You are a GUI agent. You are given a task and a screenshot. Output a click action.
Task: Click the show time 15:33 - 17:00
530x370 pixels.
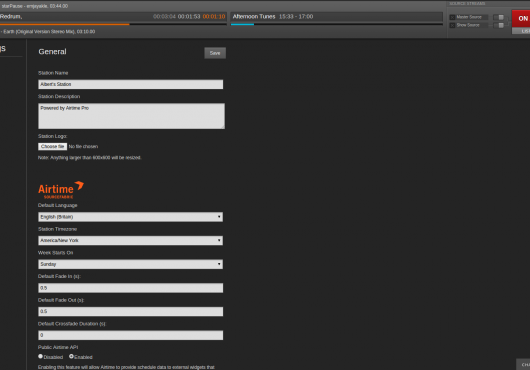click(296, 17)
